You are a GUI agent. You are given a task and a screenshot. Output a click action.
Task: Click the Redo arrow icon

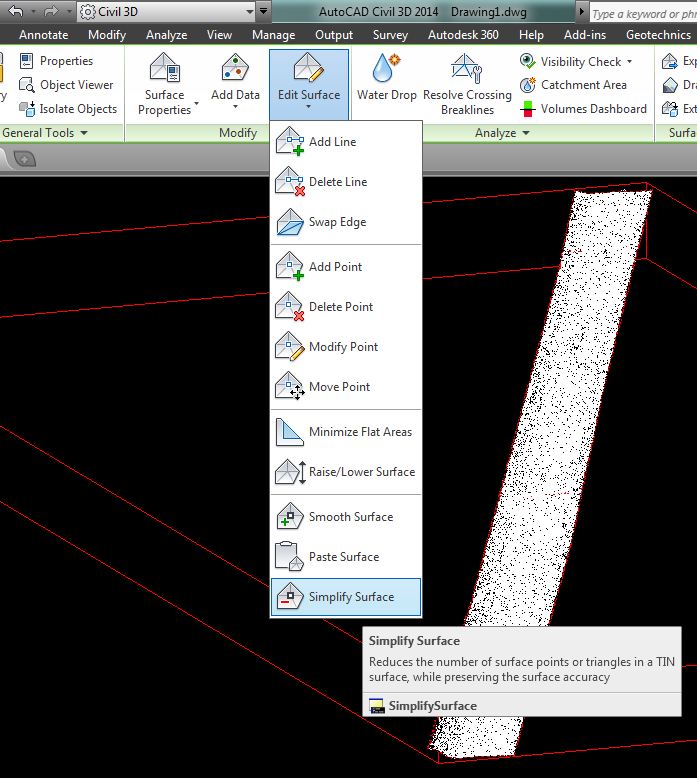pos(51,11)
